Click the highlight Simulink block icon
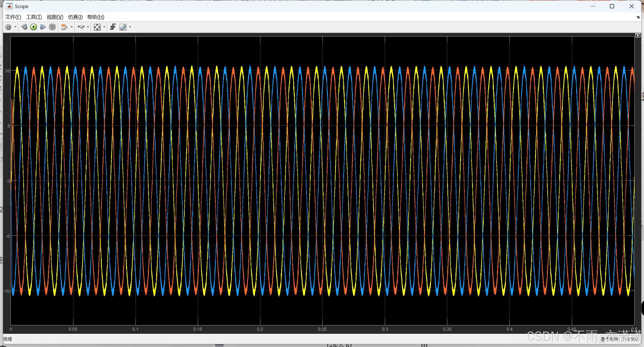This screenshot has width=644, height=347. (x=64, y=27)
